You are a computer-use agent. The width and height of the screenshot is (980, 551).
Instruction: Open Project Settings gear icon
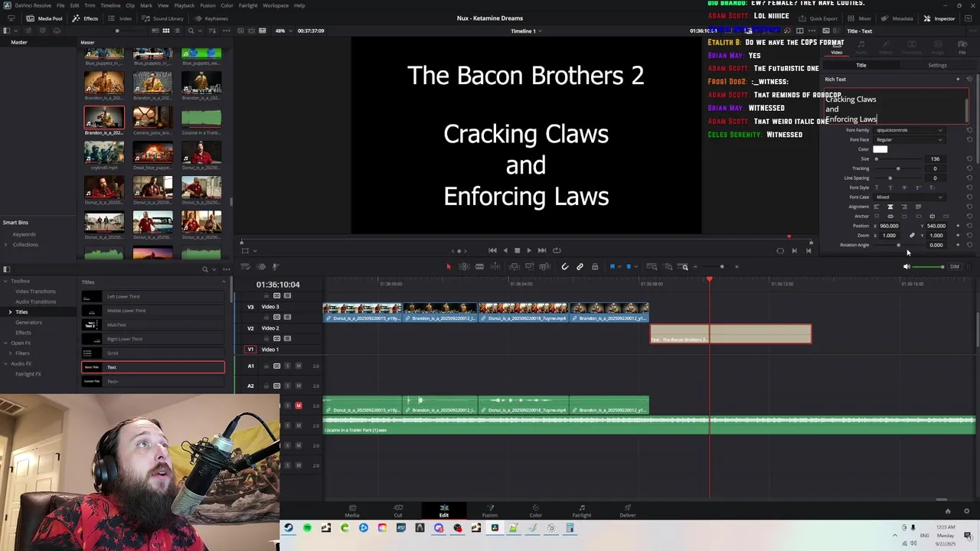click(x=966, y=511)
